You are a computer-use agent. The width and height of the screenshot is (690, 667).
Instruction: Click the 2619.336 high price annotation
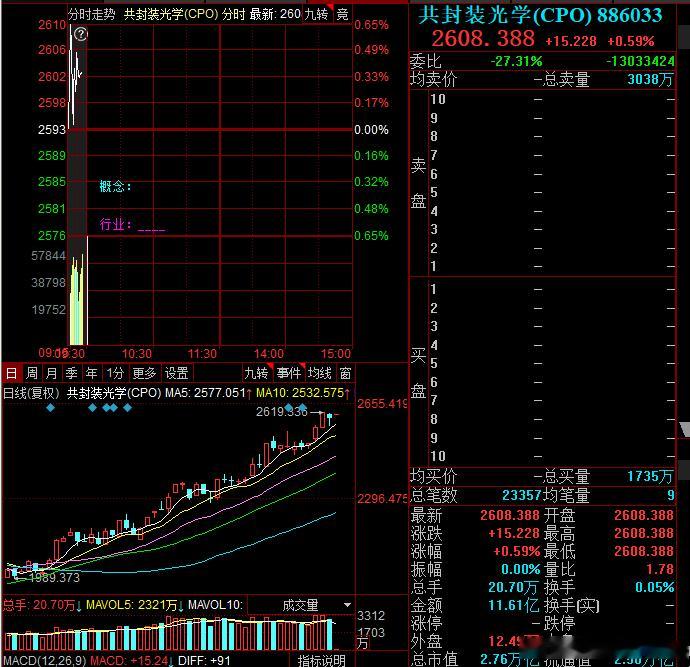pos(282,412)
